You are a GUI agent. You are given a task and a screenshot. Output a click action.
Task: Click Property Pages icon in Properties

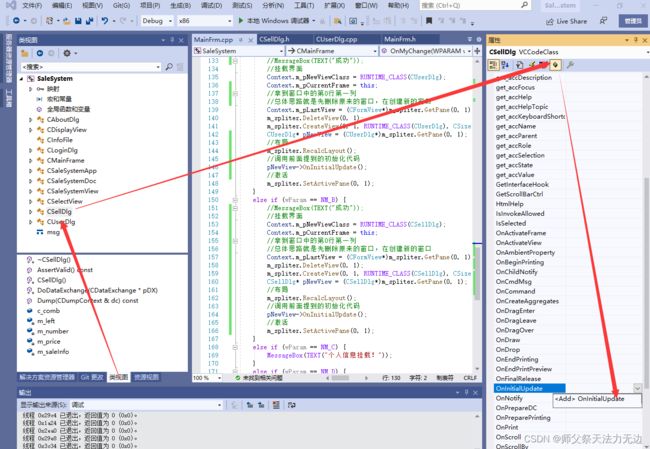(519, 65)
